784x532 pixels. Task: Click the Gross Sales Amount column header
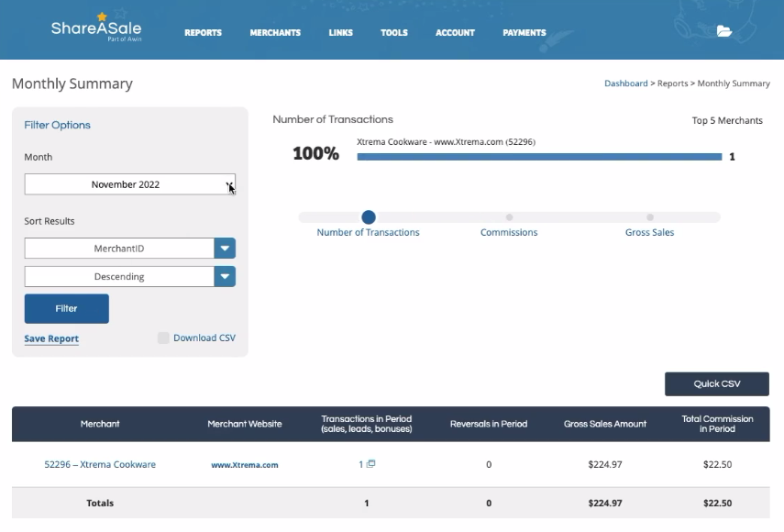(605, 424)
